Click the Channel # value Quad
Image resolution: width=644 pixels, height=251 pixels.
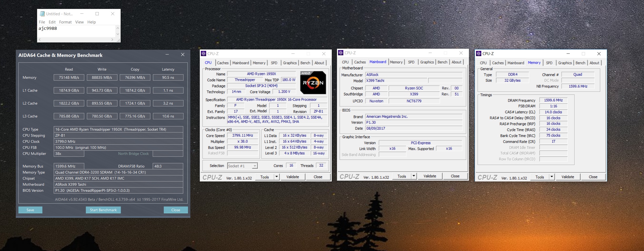(x=578, y=75)
